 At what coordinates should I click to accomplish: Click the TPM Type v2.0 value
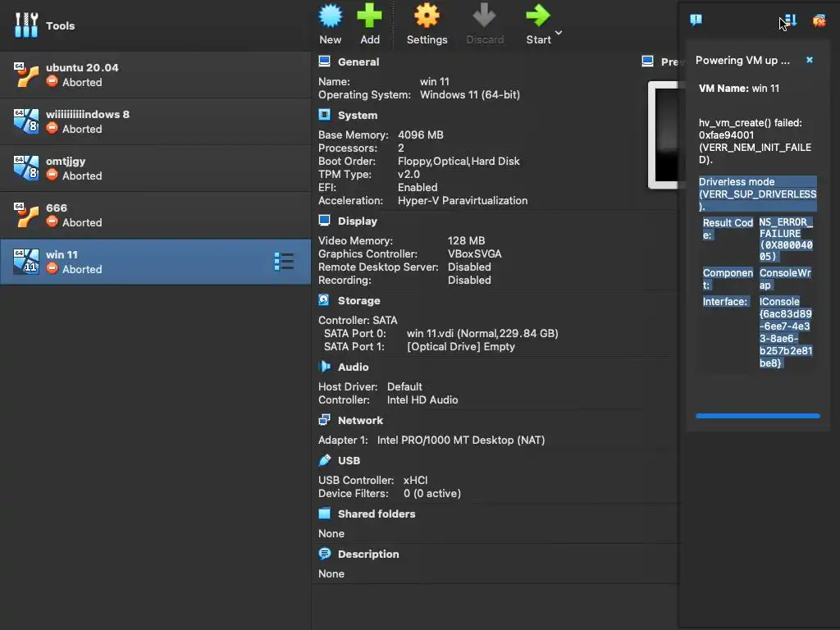409,174
